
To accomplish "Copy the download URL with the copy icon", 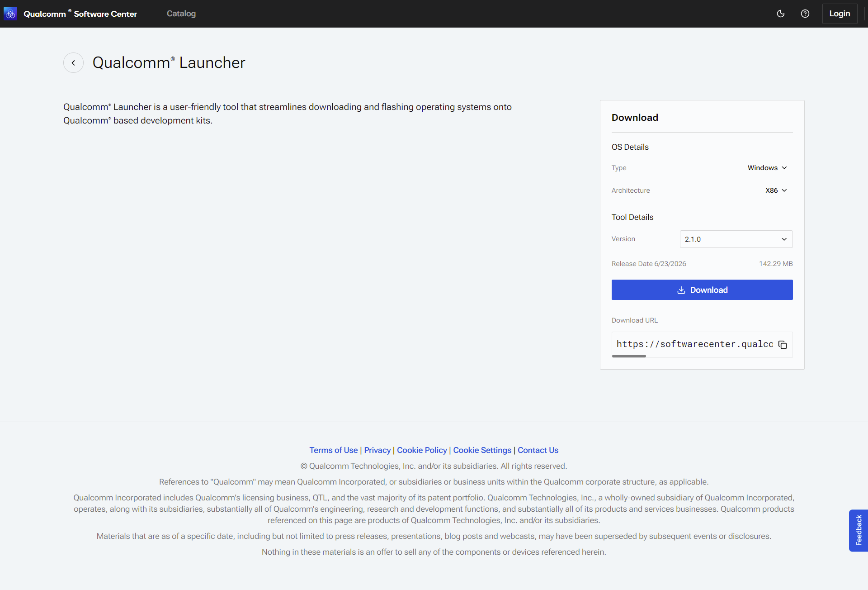I will point(783,345).
